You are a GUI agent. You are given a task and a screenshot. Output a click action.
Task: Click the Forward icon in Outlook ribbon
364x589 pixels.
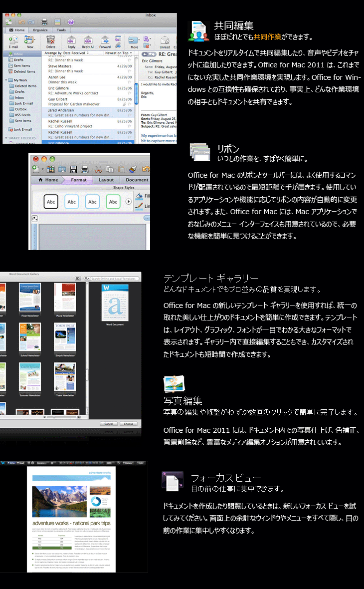point(105,39)
